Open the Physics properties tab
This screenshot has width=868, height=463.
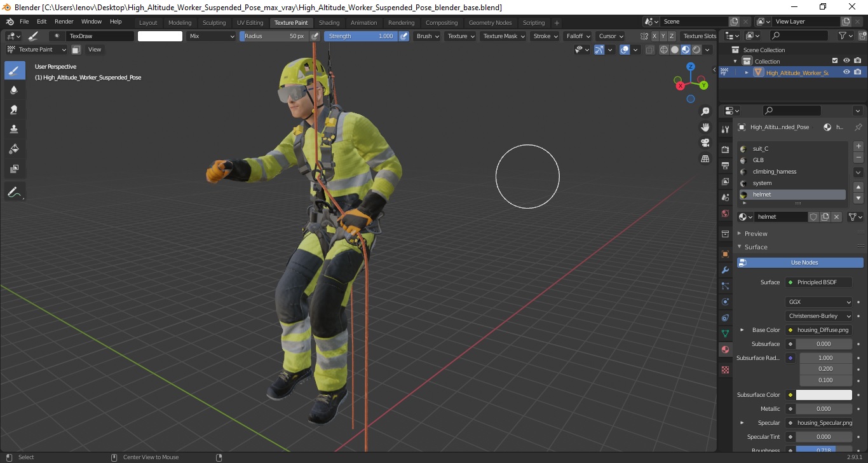pyautogui.click(x=725, y=301)
